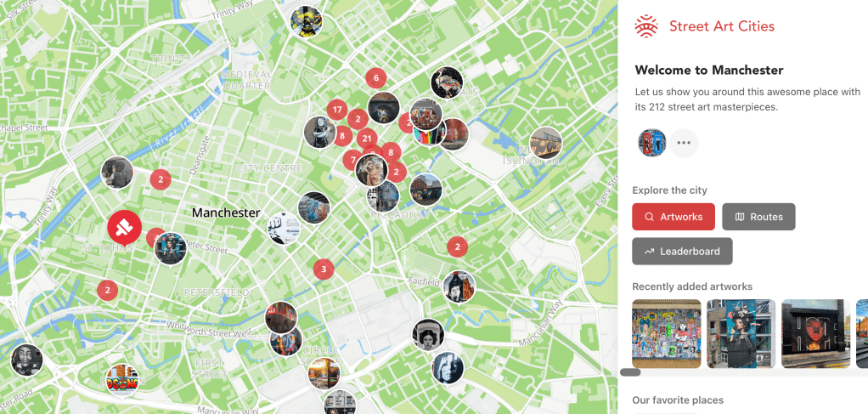
Task: Click the cluster marker labeled 7
Action: tap(353, 161)
